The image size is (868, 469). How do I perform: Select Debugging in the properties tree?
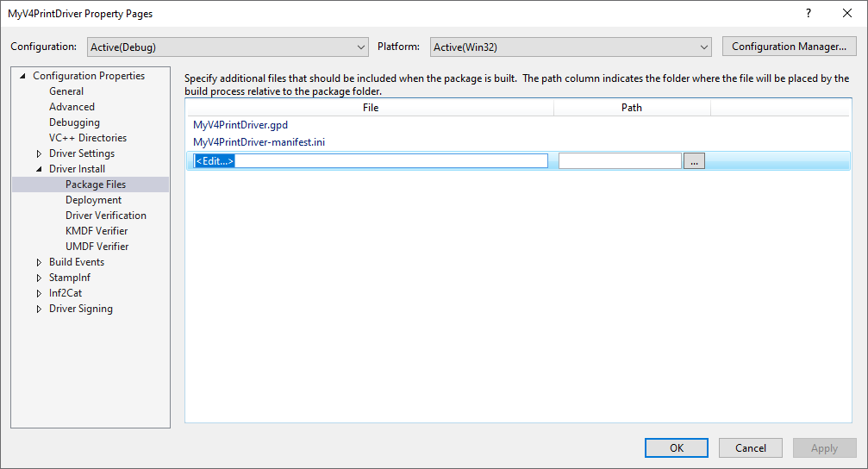click(75, 122)
